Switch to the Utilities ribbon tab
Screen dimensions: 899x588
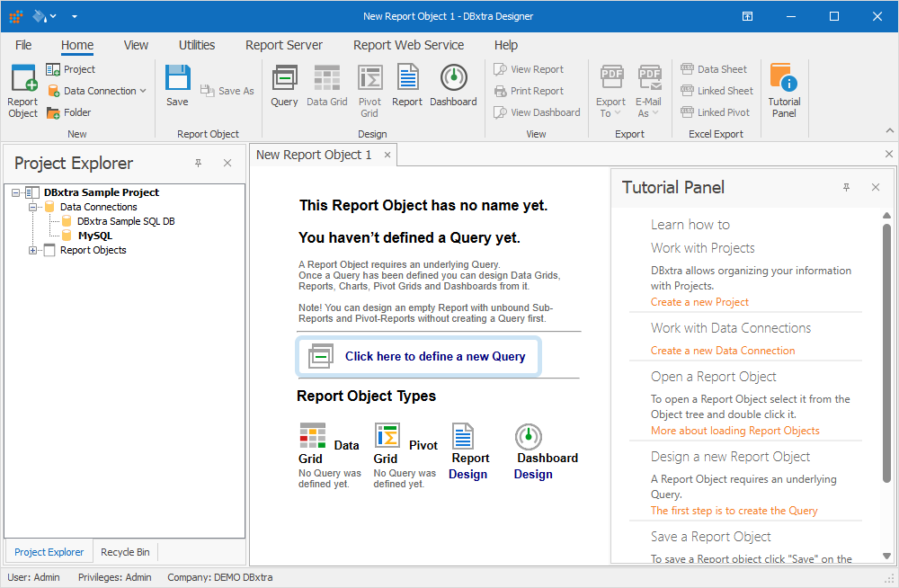196,45
